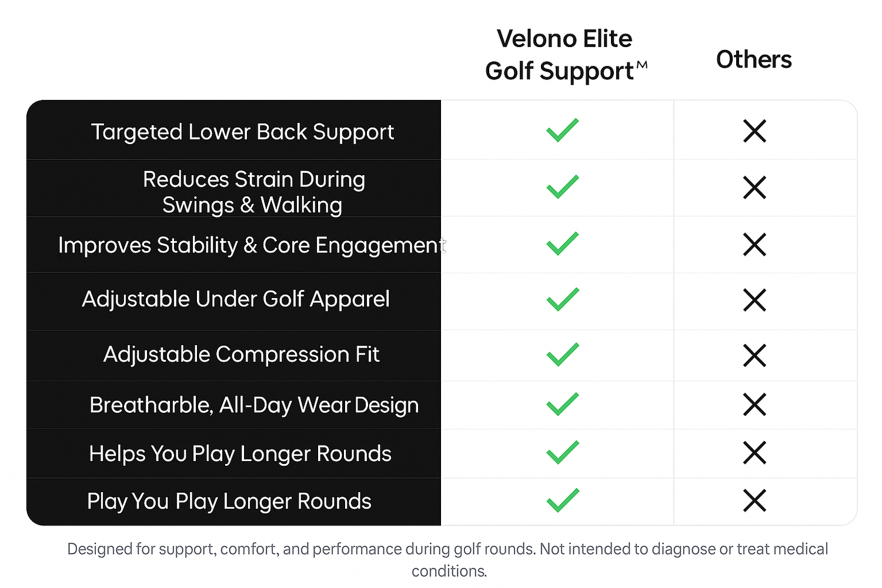Click the X mark for Targeted Lower Back Support
The image size is (882, 588).
(x=754, y=131)
